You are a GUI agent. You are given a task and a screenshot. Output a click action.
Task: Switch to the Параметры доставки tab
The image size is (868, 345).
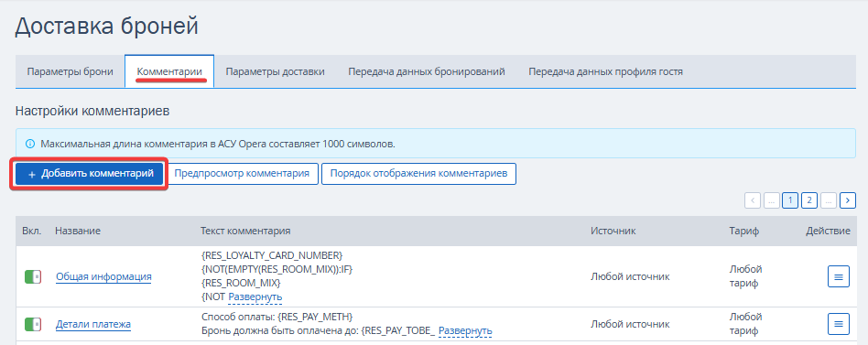click(x=275, y=72)
